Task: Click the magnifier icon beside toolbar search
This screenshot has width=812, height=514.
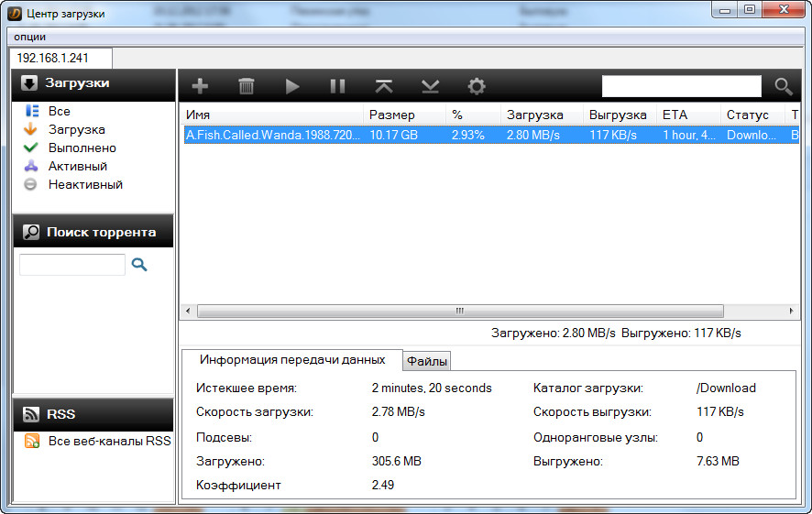Action: point(783,86)
